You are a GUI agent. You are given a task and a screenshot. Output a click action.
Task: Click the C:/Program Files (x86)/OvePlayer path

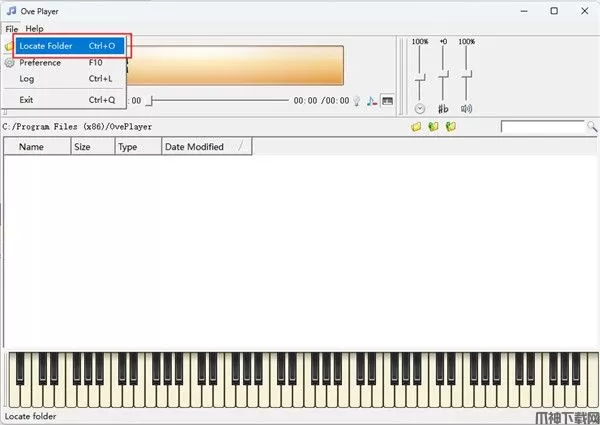pyautogui.click(x=77, y=127)
